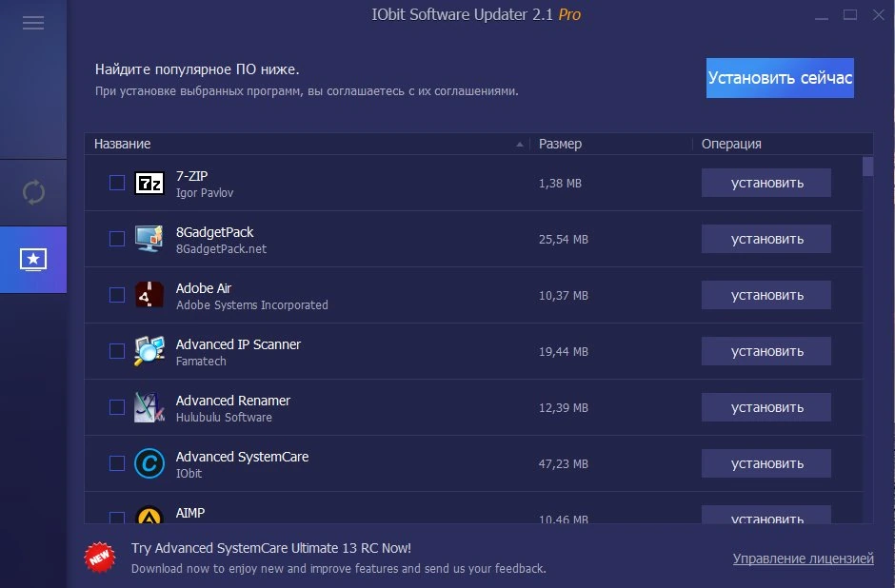Screen dimensions: 895x588
Task: Select the Advanced Renamer text
Action: (x=233, y=401)
